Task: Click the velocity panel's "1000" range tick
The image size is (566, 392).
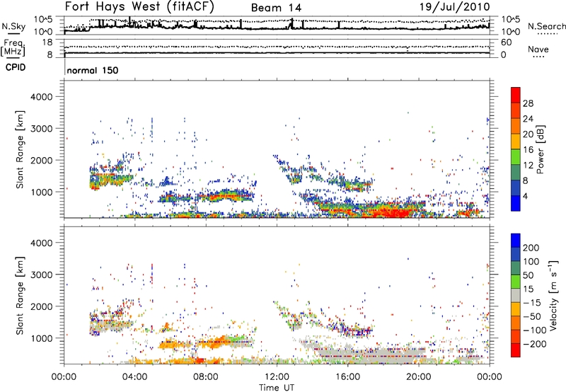Action: [x=42, y=338]
